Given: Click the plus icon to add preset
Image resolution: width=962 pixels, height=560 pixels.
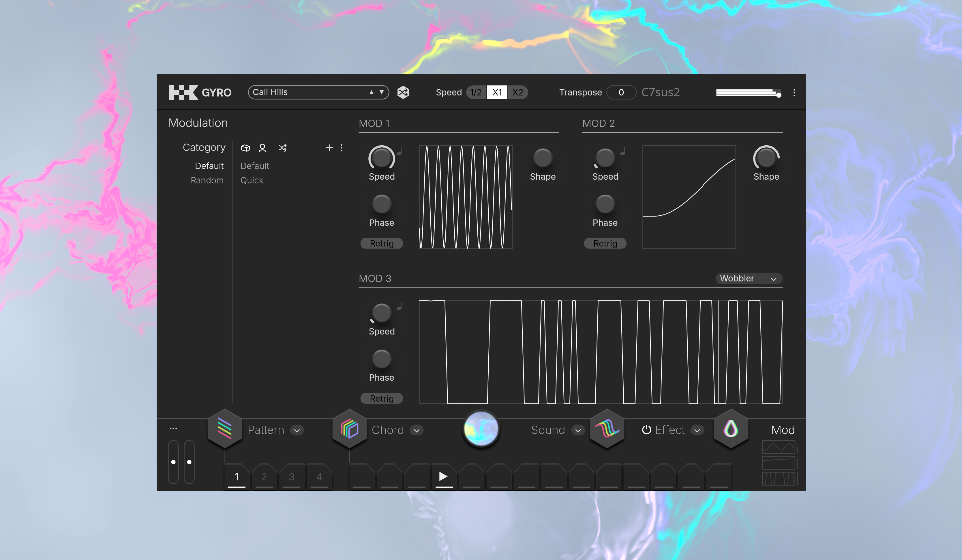Looking at the screenshot, I should [x=329, y=148].
